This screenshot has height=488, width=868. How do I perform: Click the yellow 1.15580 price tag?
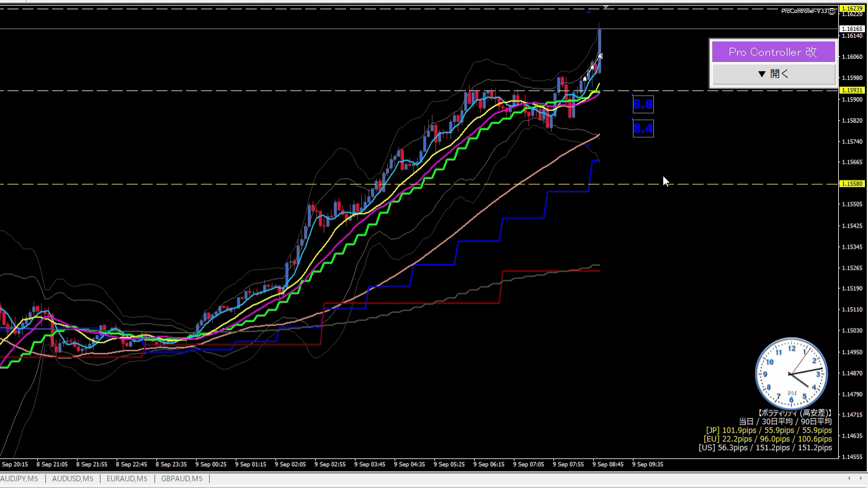tap(852, 184)
